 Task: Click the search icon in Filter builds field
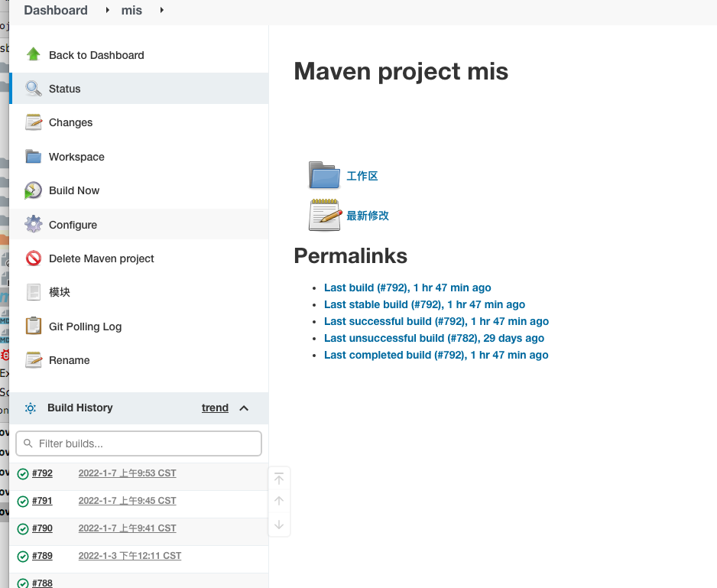[x=28, y=443]
